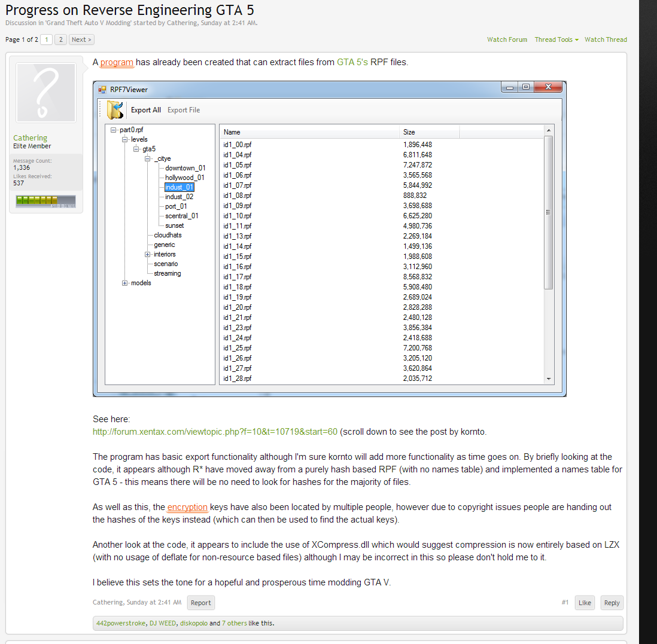The image size is (657, 644).
Task: Select file id1_28.rpf
Action: pyautogui.click(x=237, y=379)
